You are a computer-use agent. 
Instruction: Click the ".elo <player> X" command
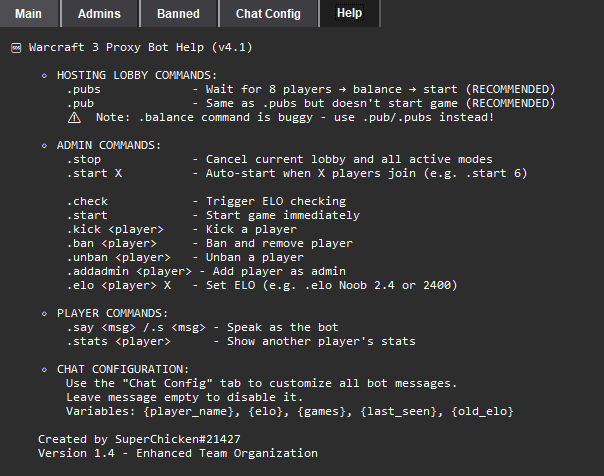pos(119,285)
